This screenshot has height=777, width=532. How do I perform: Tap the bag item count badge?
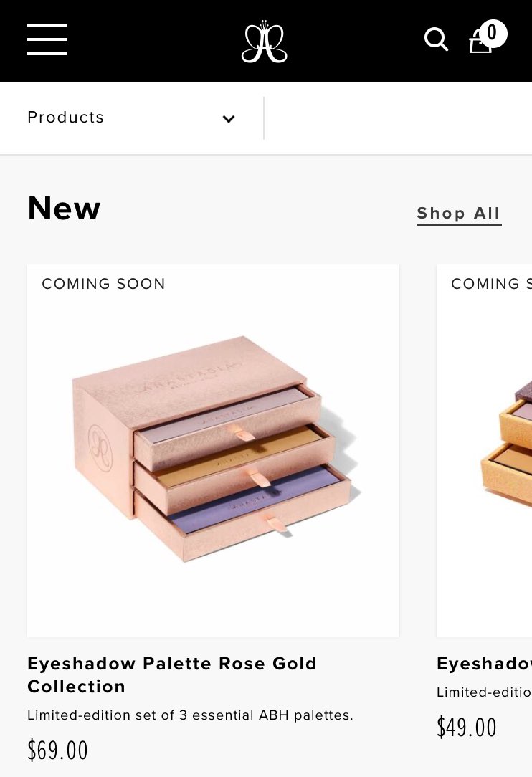click(x=493, y=33)
